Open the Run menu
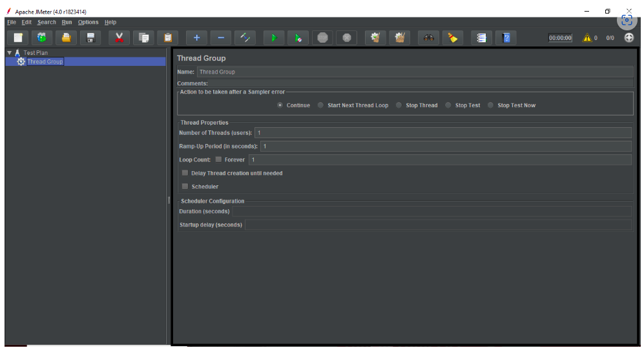 pyautogui.click(x=67, y=22)
